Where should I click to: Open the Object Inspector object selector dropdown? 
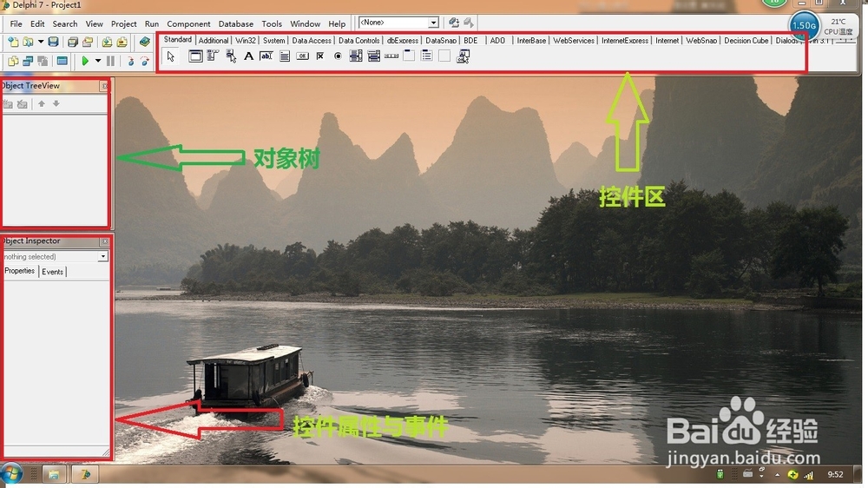[x=103, y=256]
